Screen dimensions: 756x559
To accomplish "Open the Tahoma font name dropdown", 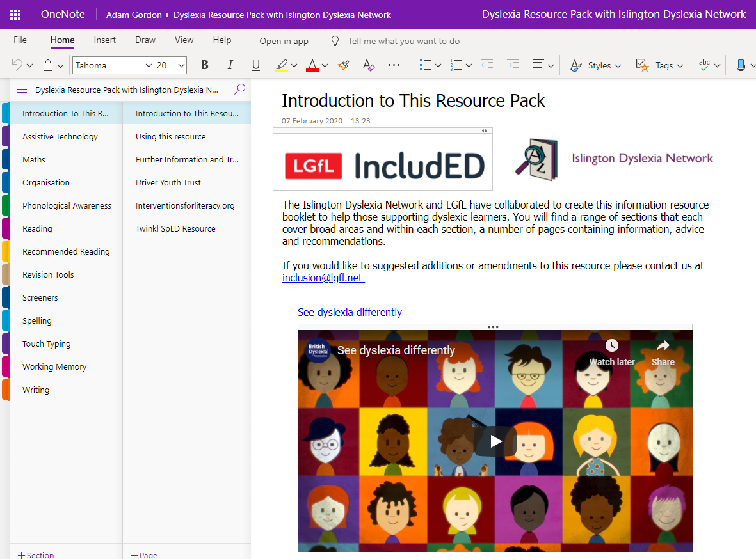I will coord(149,65).
